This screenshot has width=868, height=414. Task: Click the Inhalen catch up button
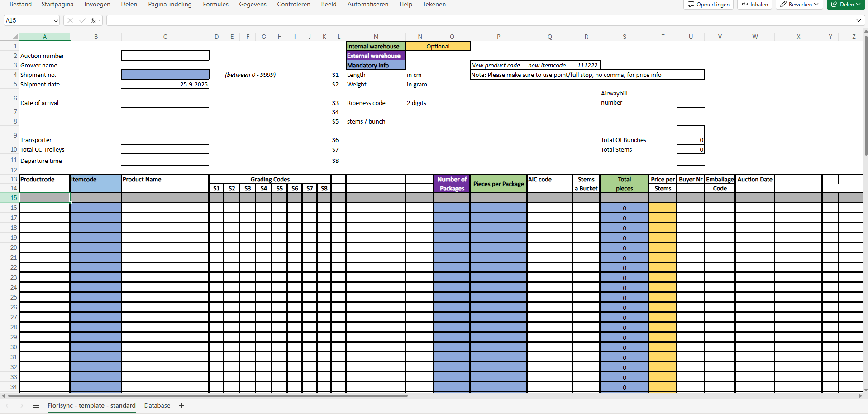point(755,5)
